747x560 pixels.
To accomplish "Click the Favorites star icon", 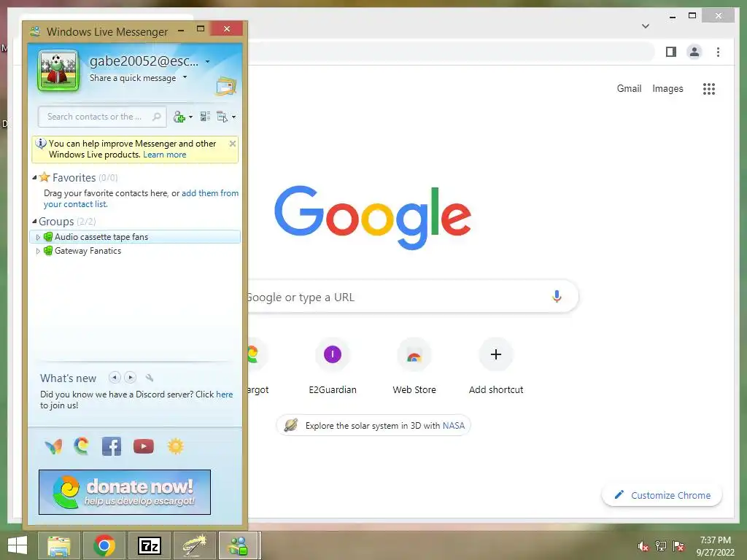I will (x=44, y=177).
